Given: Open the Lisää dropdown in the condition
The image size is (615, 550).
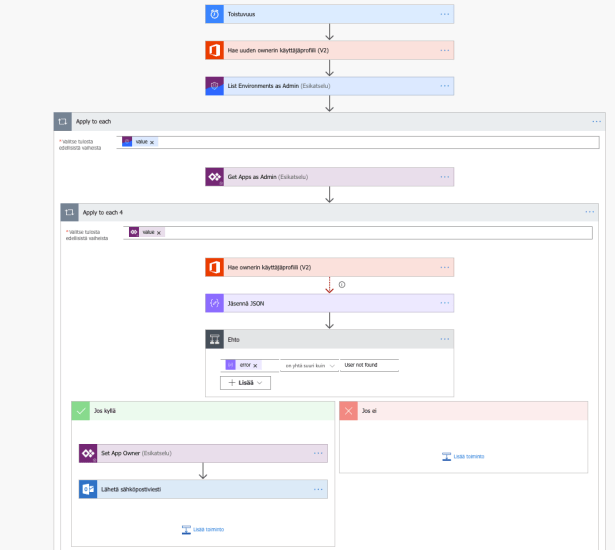Looking at the screenshot, I should pyautogui.click(x=246, y=383).
